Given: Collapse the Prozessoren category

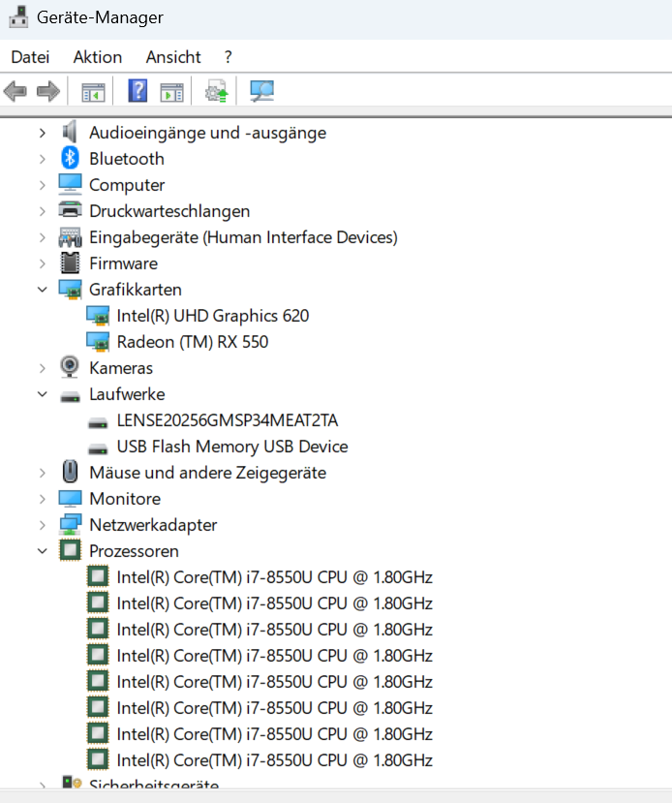Looking at the screenshot, I should [43, 551].
